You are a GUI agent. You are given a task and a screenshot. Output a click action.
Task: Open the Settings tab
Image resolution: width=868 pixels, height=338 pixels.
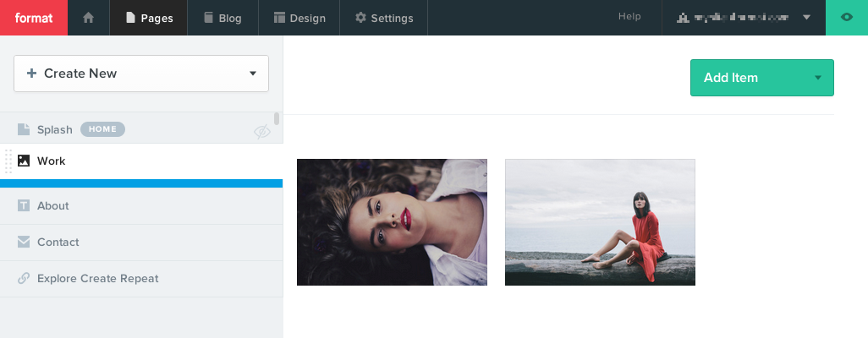point(383,18)
